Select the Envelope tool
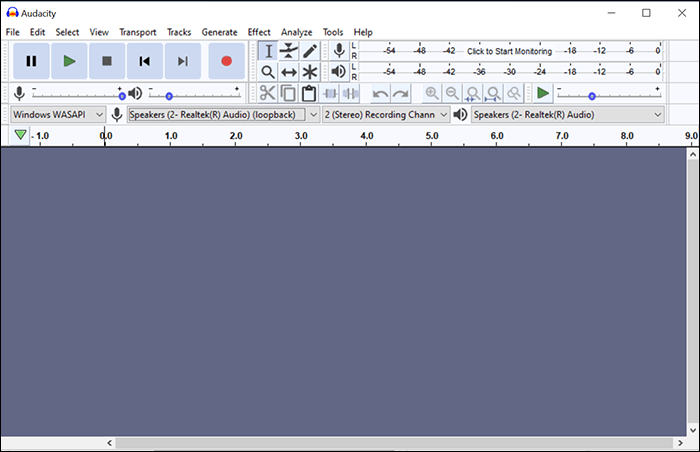 coord(289,51)
